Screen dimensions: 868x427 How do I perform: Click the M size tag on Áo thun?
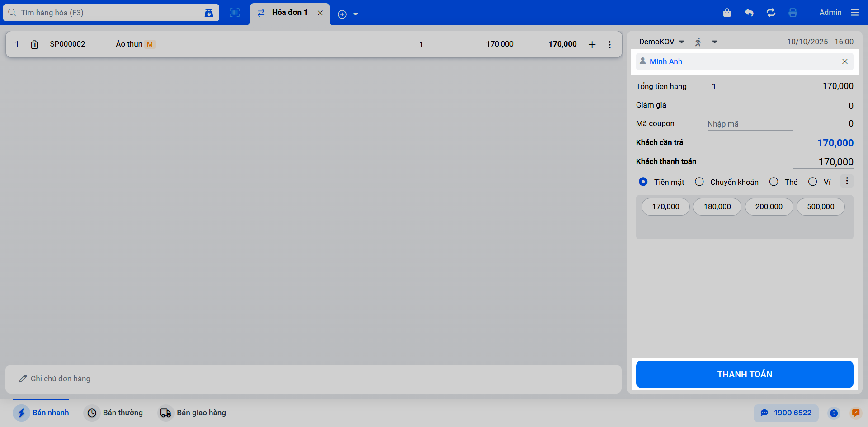pyautogui.click(x=150, y=44)
